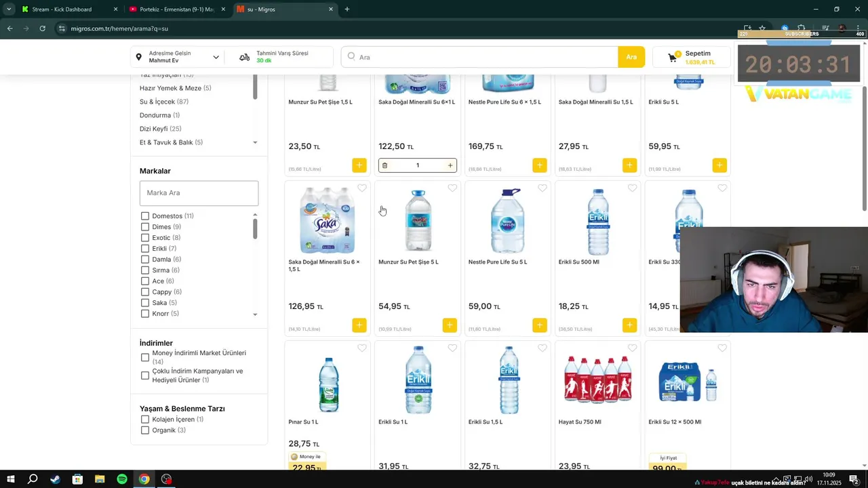Check the Saka brand filter

tap(145, 303)
